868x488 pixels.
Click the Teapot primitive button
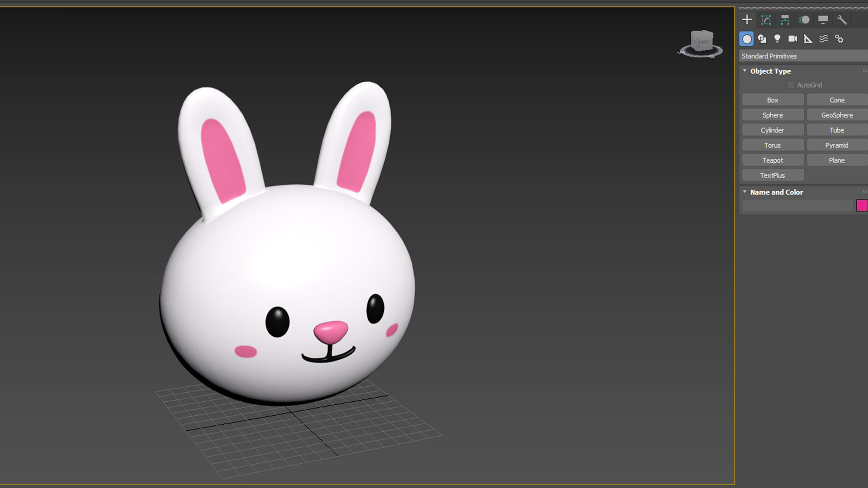(773, 160)
